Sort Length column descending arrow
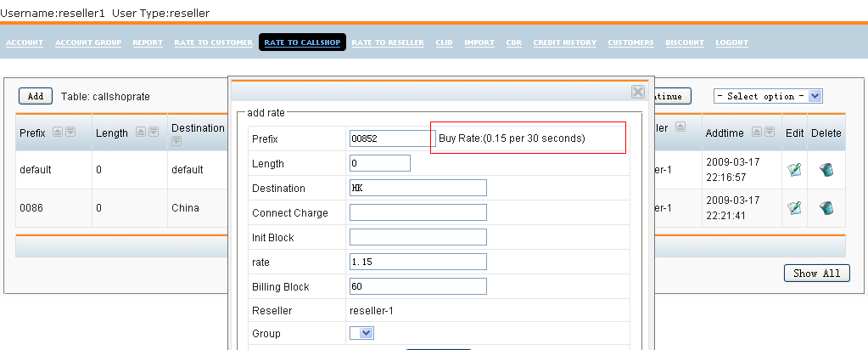 point(154,132)
